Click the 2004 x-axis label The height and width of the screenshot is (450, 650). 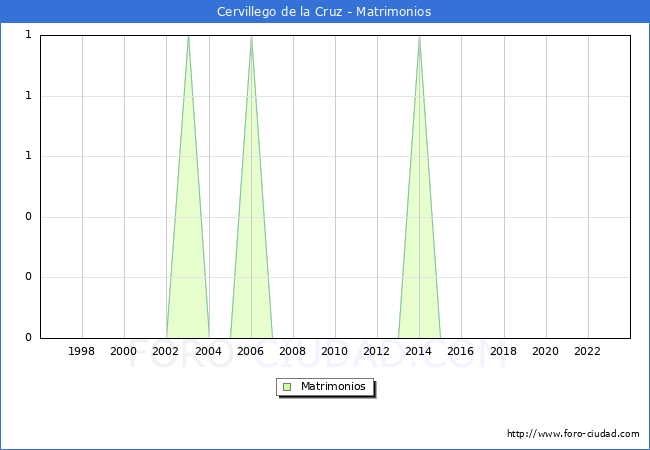(208, 351)
